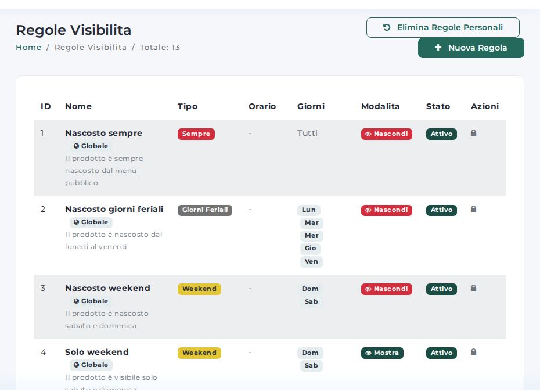Click the Nascondi badge for Nascosto sempre

click(x=386, y=134)
